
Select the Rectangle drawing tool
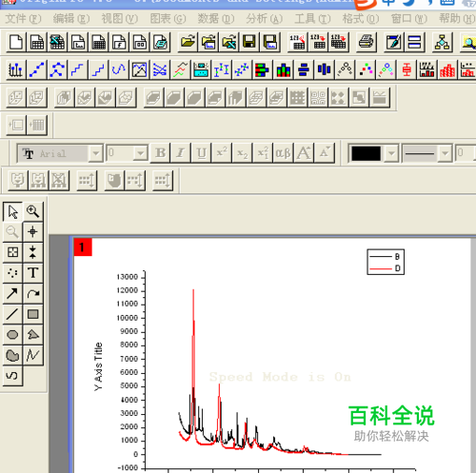coord(32,314)
